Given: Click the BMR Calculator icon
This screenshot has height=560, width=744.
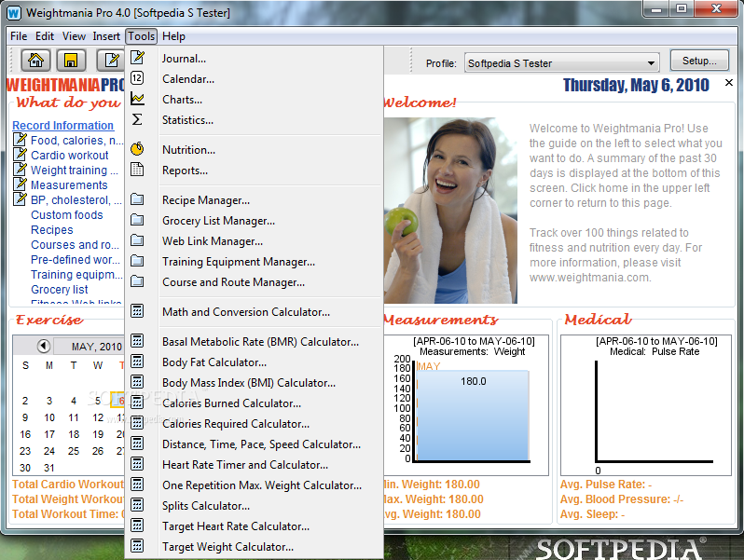Looking at the screenshot, I should pyautogui.click(x=137, y=341).
